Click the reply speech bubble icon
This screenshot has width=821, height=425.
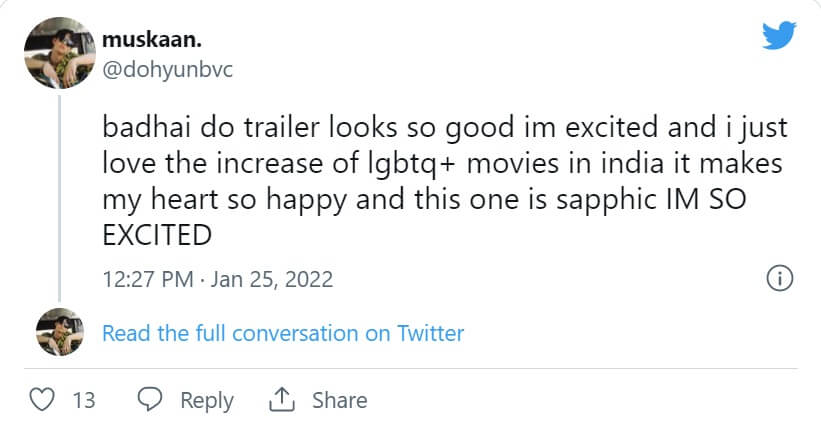tap(150, 400)
